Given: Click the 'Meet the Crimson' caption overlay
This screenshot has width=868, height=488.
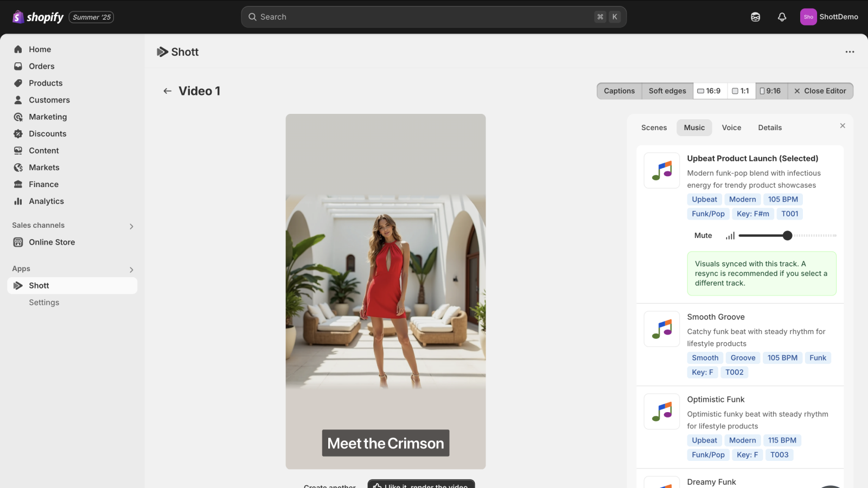Looking at the screenshot, I should (386, 443).
